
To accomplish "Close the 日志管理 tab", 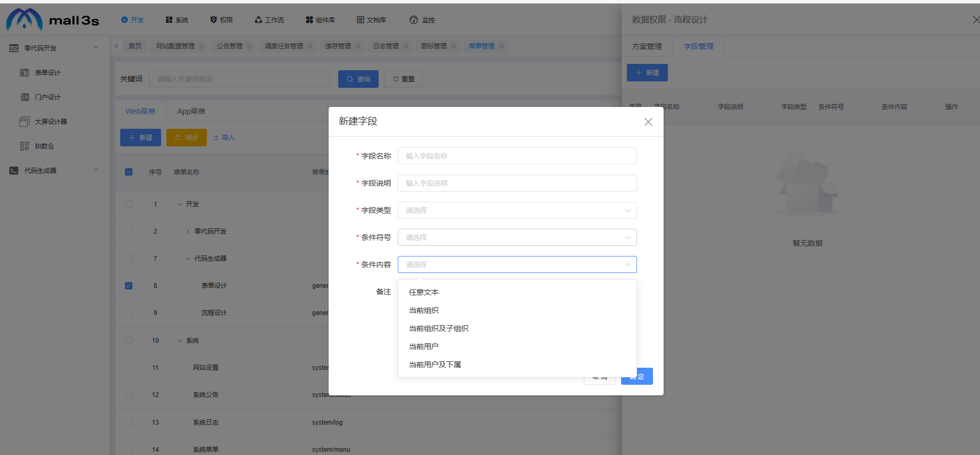I will (x=406, y=46).
